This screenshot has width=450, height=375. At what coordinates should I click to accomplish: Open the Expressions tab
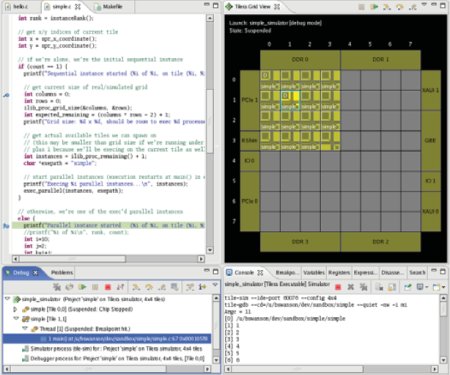click(x=365, y=272)
